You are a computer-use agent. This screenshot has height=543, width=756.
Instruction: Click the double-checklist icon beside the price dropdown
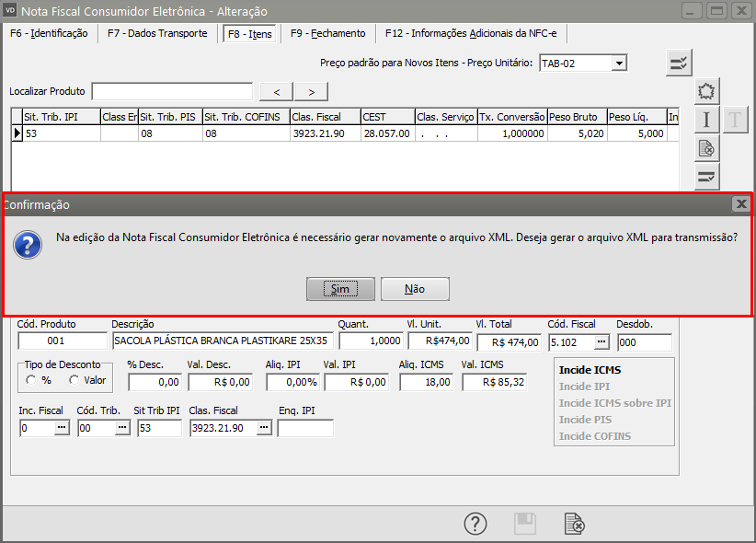click(680, 64)
